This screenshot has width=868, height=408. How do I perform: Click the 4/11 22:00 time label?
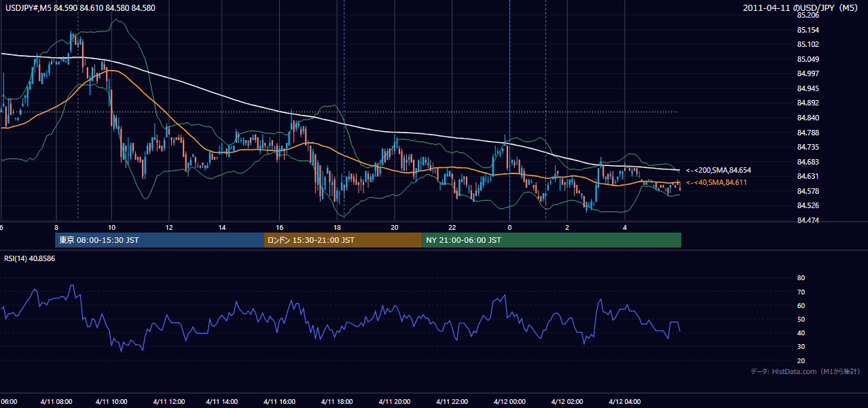(x=453, y=402)
